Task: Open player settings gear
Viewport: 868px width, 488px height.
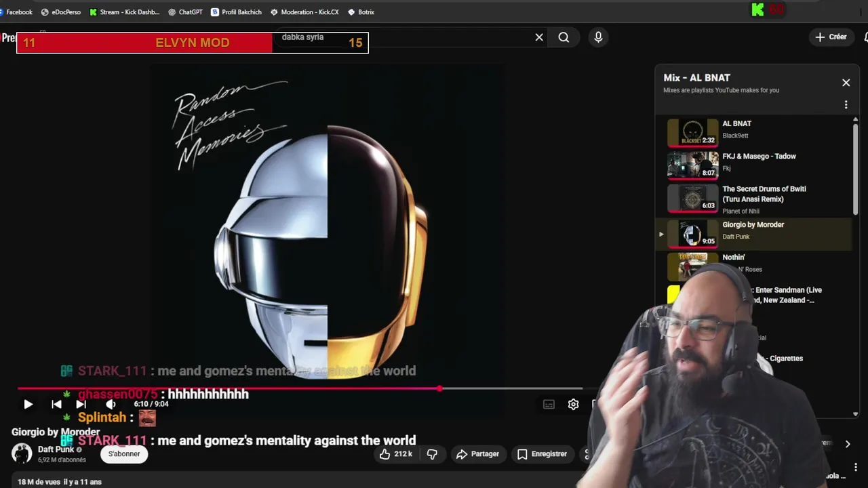Action: pyautogui.click(x=573, y=405)
